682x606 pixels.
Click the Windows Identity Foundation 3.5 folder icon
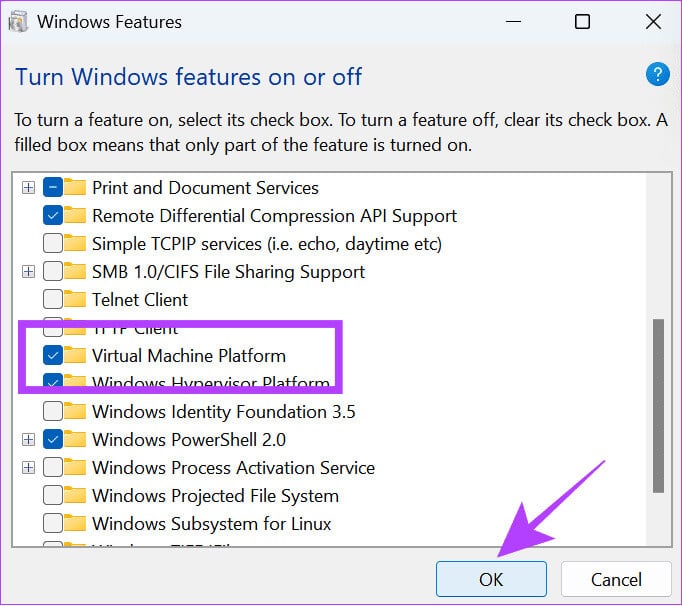pos(75,411)
